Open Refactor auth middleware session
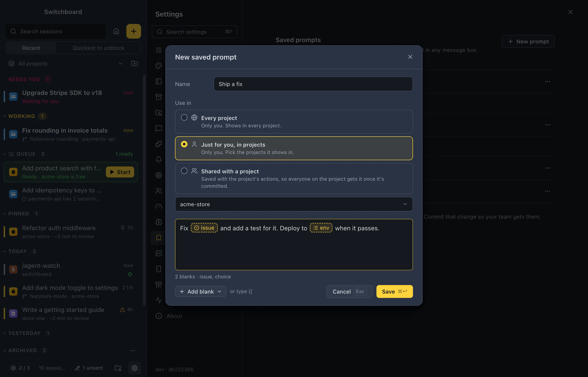This screenshot has height=377, width=588. pos(71,232)
